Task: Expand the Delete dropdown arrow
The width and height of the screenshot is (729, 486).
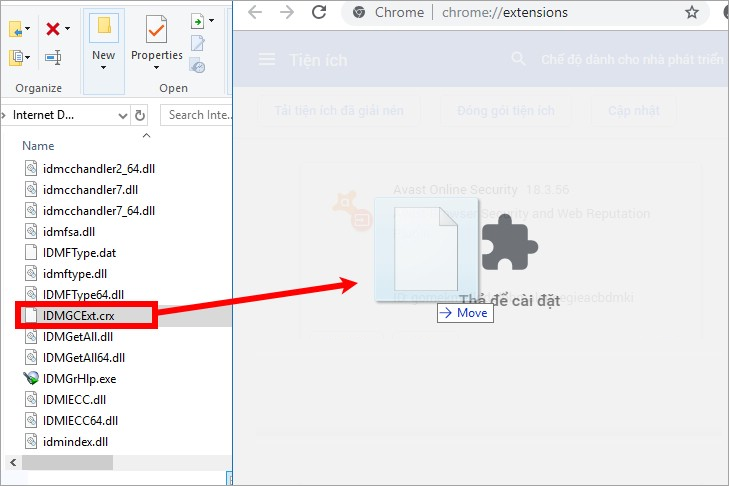Action: [67, 29]
